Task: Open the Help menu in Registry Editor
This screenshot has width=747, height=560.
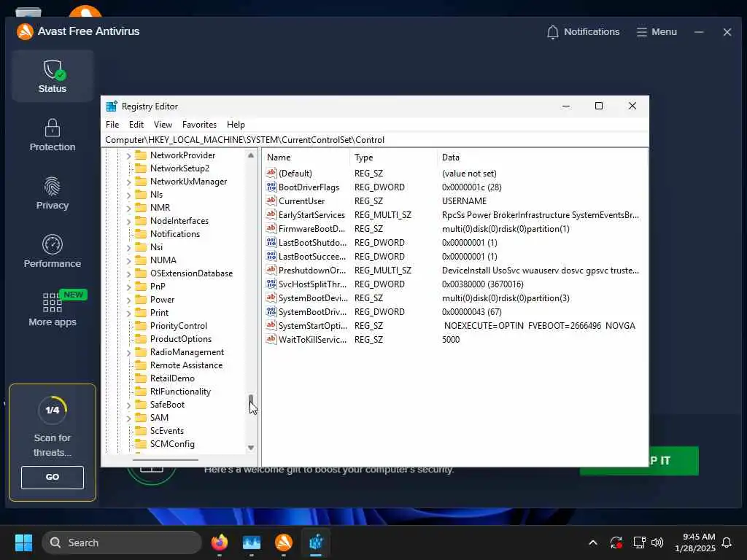Action: click(x=236, y=124)
